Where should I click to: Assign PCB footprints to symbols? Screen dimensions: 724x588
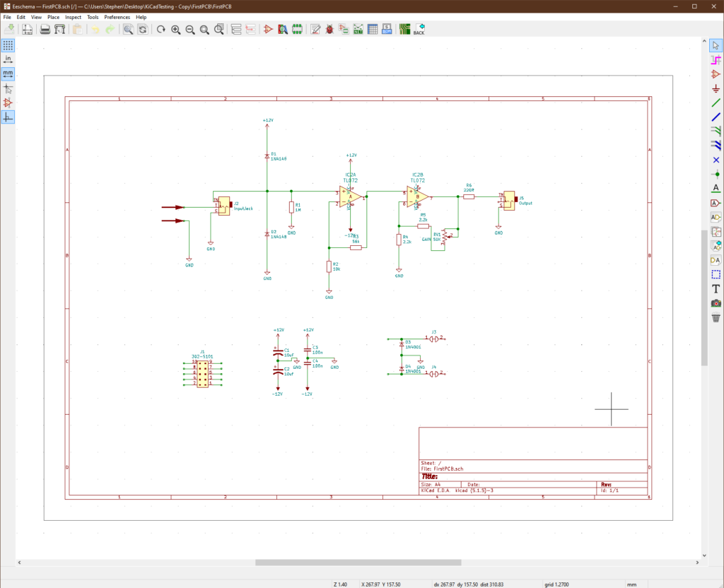[344, 30]
